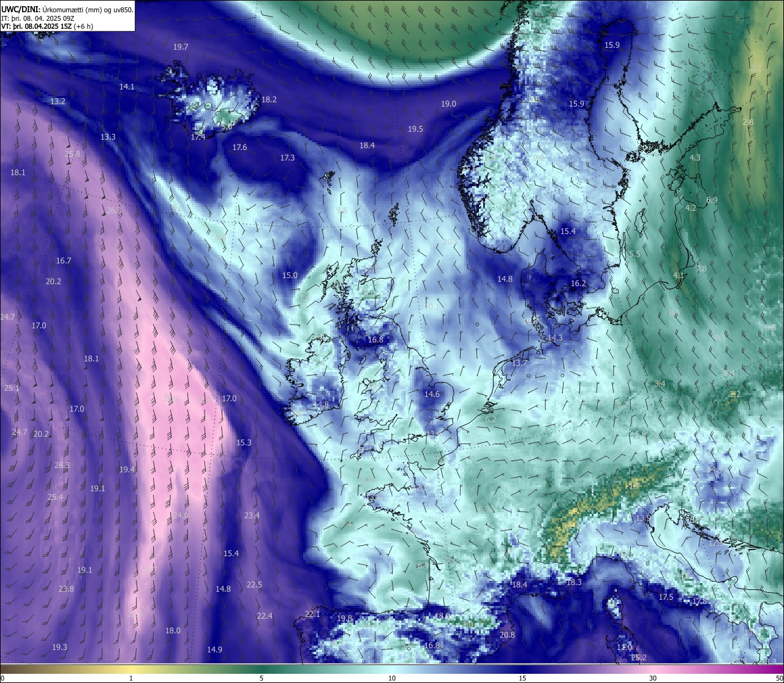Click the map value 14.6 over England
Image resolution: width=784 pixels, height=683 pixels.
tap(432, 394)
